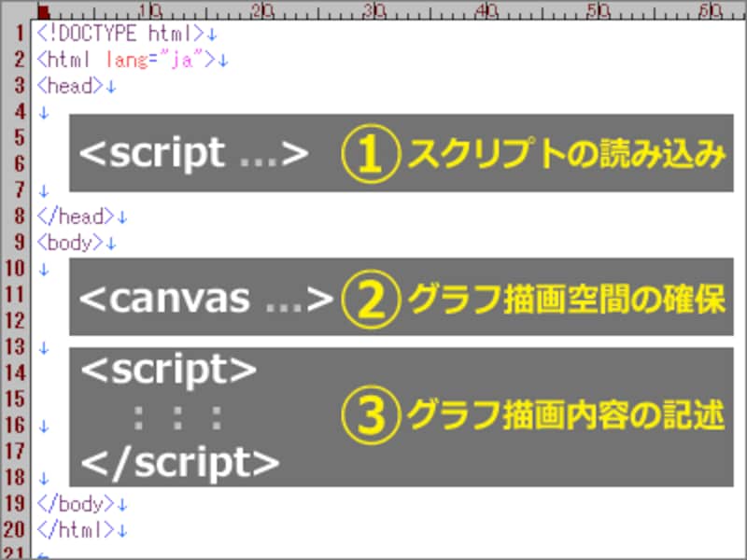The image size is (747, 560).
Task: Select line number 20 in the gutter
Action: point(14,529)
